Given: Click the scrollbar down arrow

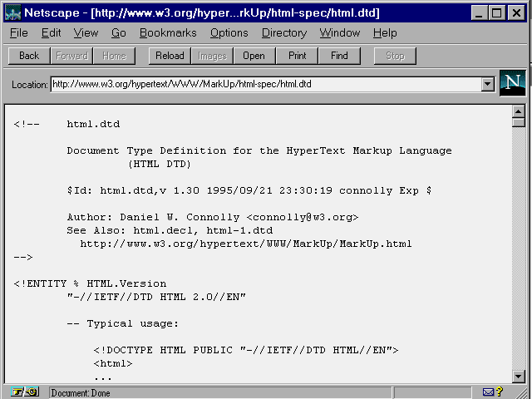Looking at the screenshot, I should [519, 376].
